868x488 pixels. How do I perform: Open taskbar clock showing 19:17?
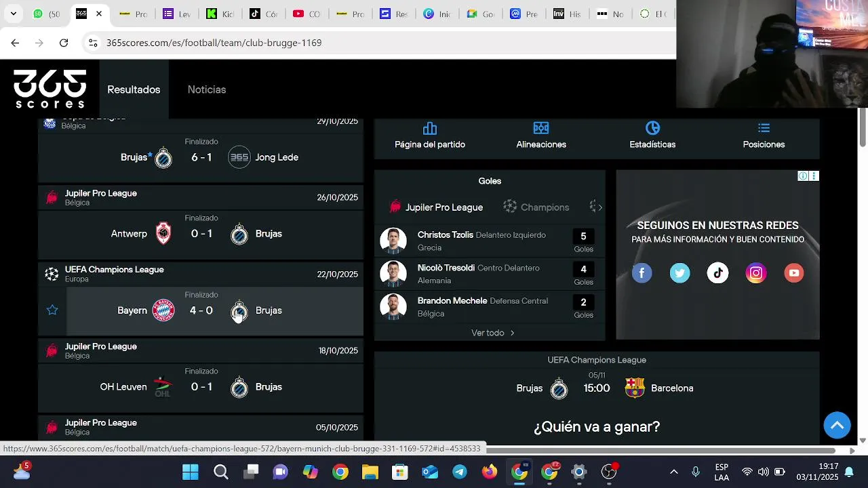(x=817, y=472)
